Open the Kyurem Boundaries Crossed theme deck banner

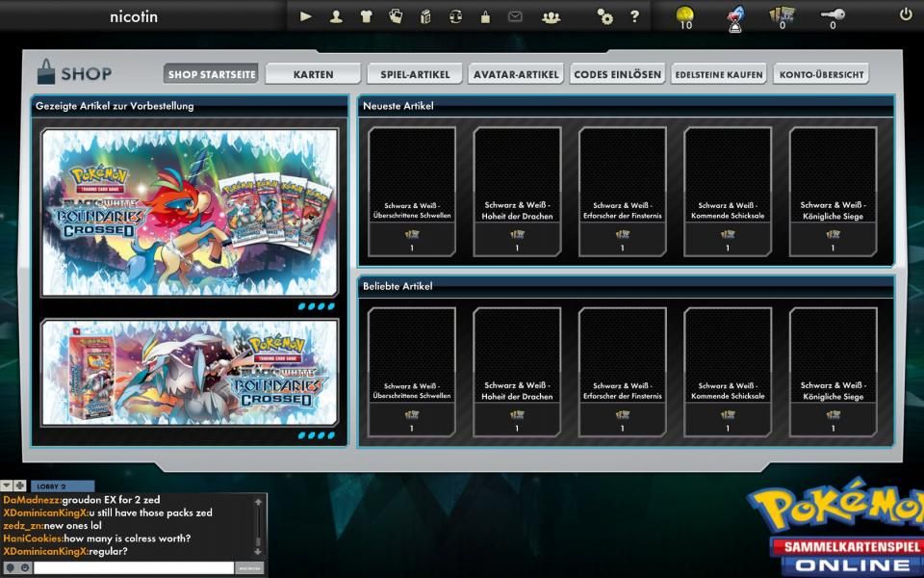[x=190, y=373]
